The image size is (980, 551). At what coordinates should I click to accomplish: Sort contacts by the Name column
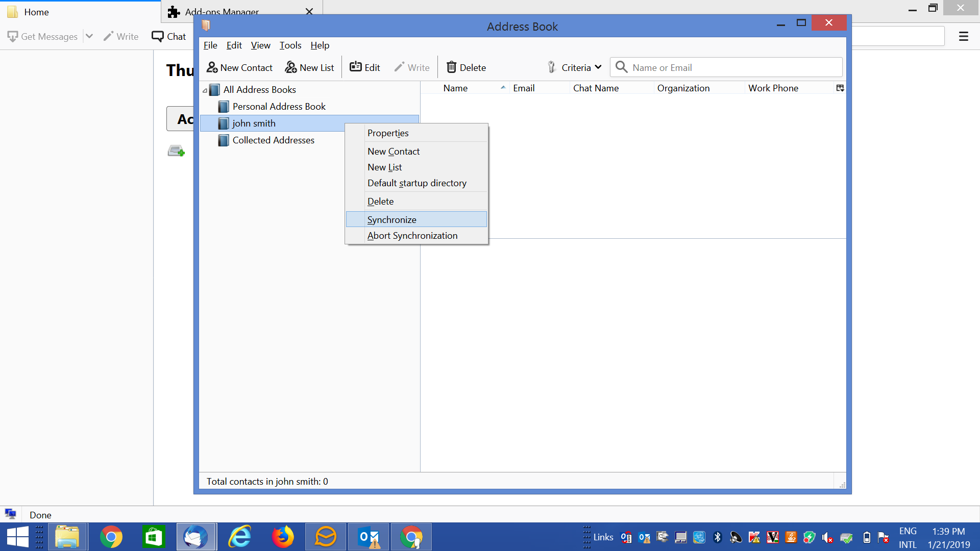tap(455, 88)
